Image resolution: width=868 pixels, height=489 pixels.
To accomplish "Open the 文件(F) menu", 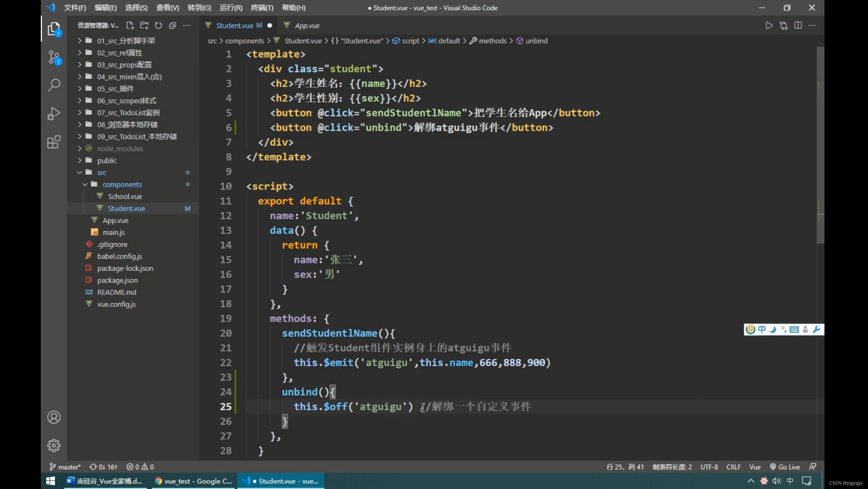I will 75,7.
